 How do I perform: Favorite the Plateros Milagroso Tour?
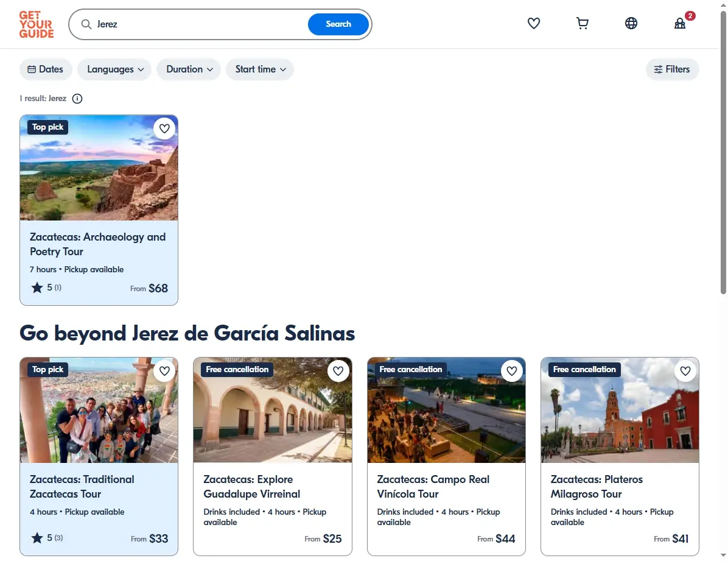click(685, 371)
